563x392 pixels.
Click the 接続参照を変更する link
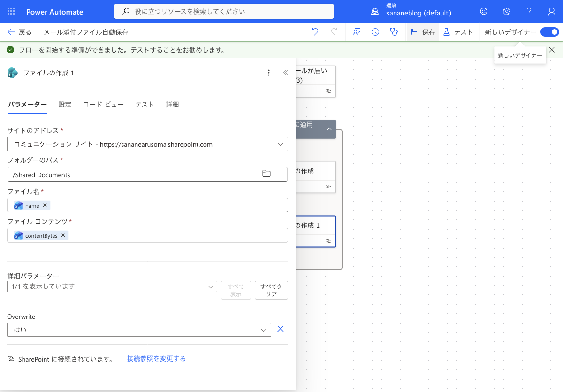point(156,359)
